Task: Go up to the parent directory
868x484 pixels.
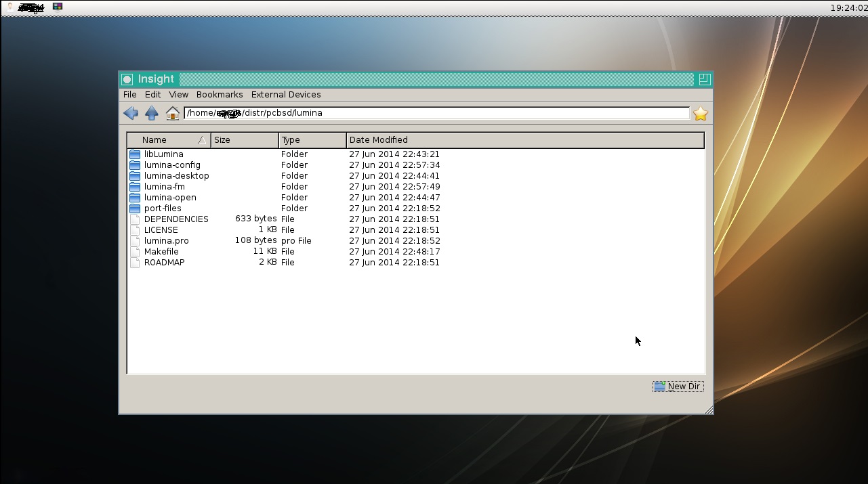Action: pyautogui.click(x=152, y=113)
